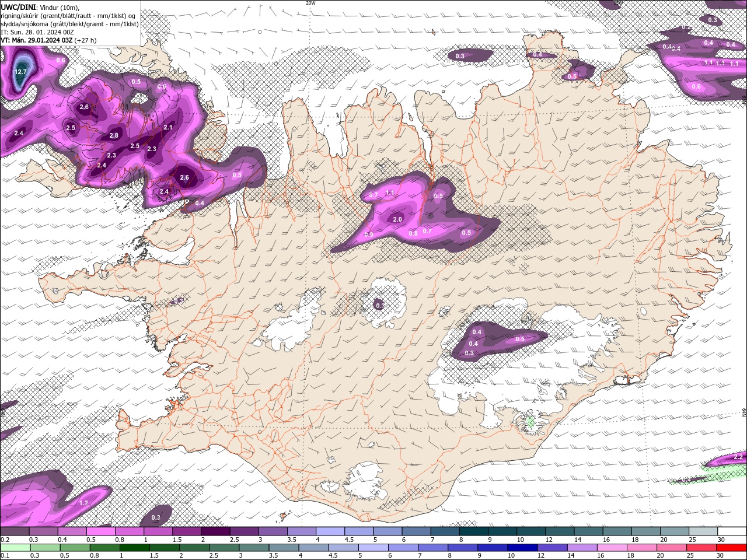Screen dimensions: 747x560
Task: Pick the darkest purple 2–2.5 top legend swatch
Action: (215, 532)
